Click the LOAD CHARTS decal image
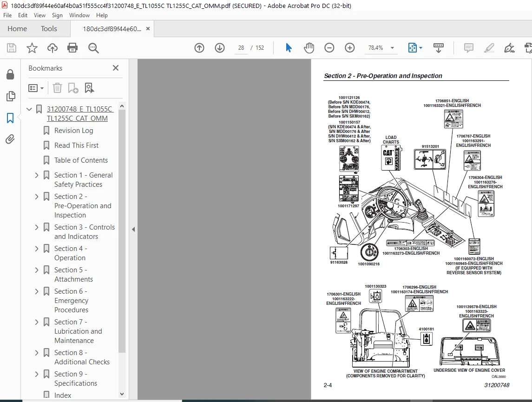532x402 pixels. pos(391,158)
